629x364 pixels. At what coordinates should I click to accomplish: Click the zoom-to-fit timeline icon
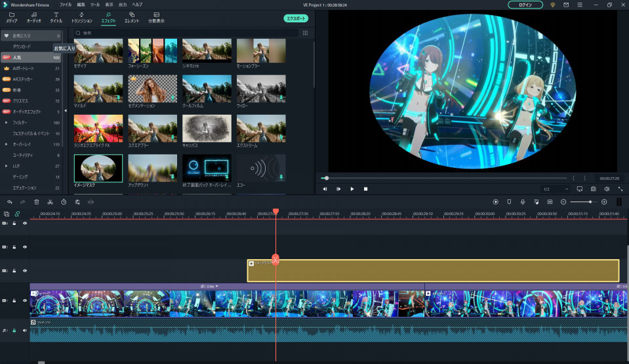click(550, 202)
